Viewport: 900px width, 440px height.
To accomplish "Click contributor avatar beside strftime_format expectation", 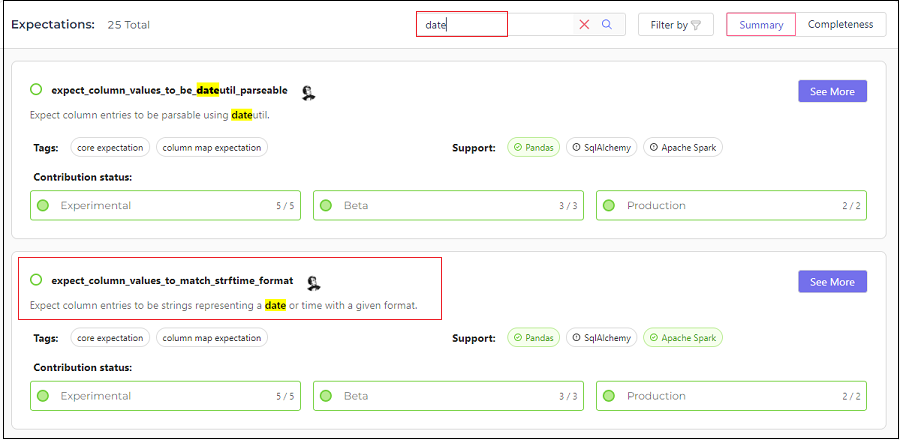I will [x=314, y=282].
